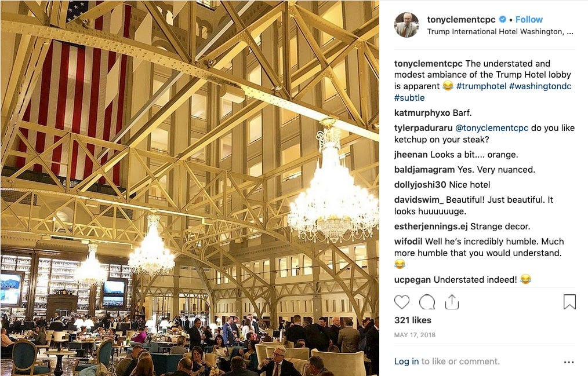588x376 pixels.
Task: Open the three-dot more options menu
Action: (569, 362)
